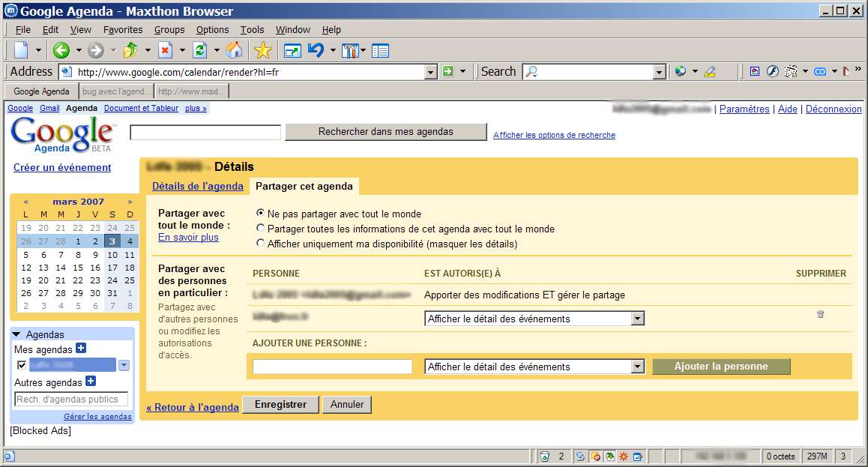Click the sidebar panel list icon
868x467 pixels.
[x=380, y=51]
